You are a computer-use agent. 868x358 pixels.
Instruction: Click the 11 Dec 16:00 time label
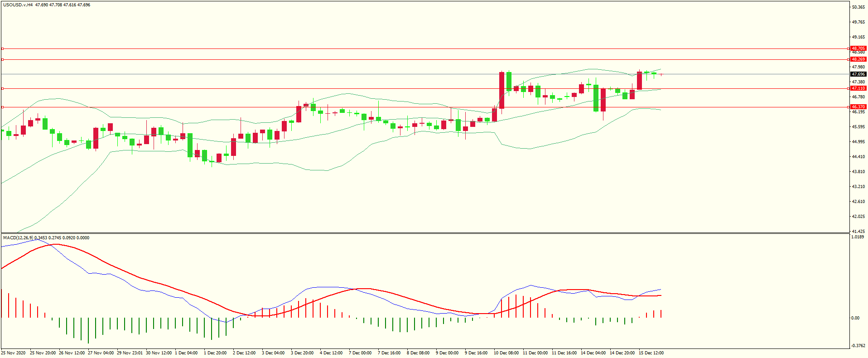(x=564, y=353)
